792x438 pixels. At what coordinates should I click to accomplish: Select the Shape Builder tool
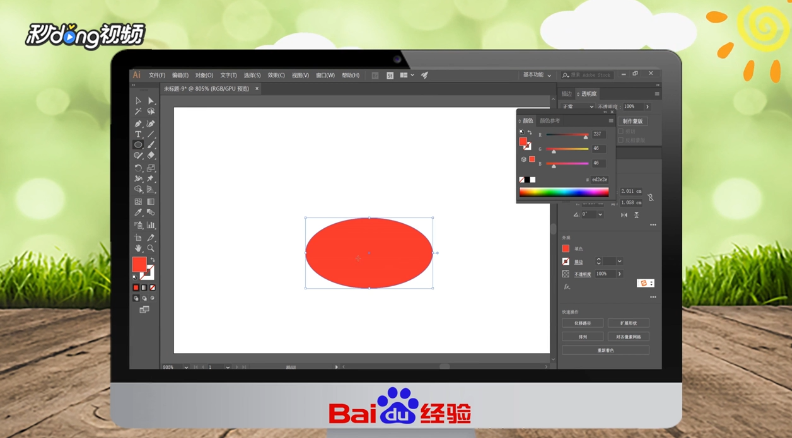tap(138, 189)
